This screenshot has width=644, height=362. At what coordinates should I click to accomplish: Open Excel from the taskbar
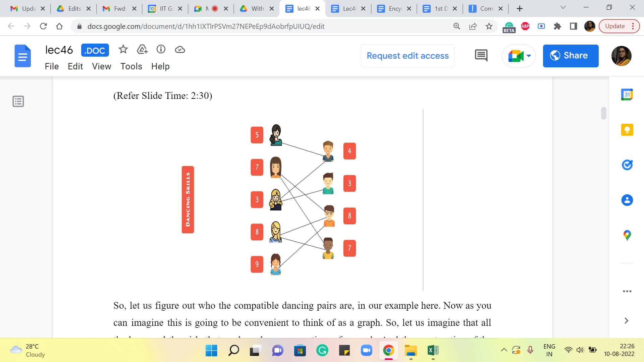point(433,351)
